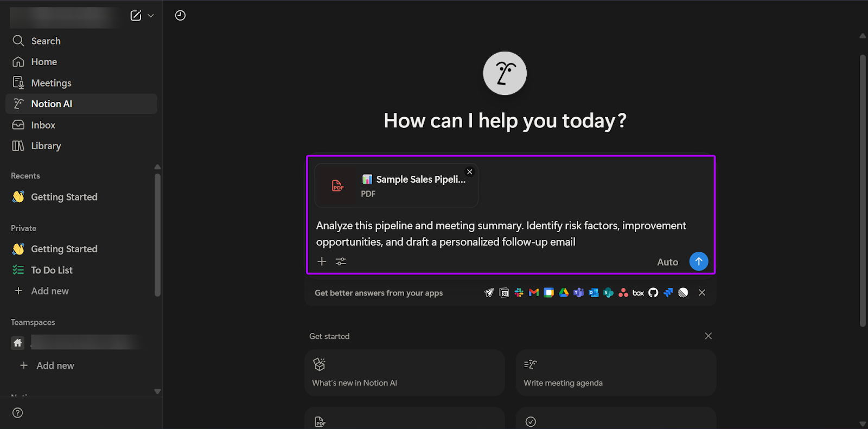Click the Teamspaces section header

33,322
